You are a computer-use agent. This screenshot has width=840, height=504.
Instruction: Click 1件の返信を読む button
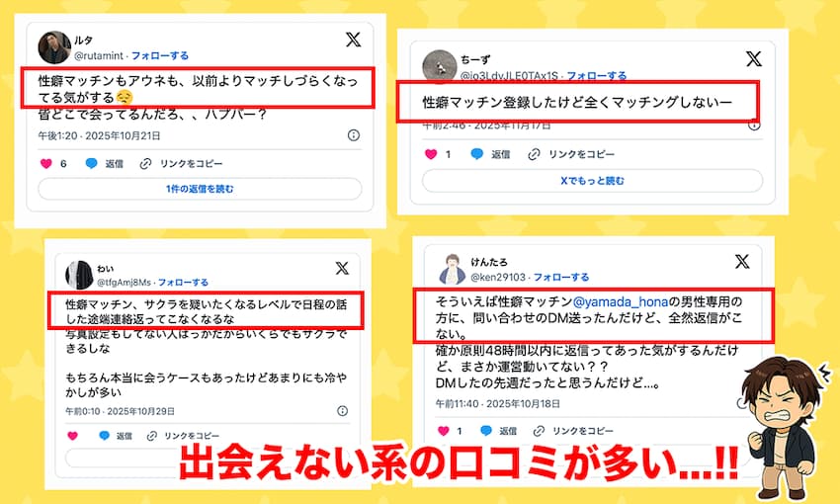click(200, 189)
